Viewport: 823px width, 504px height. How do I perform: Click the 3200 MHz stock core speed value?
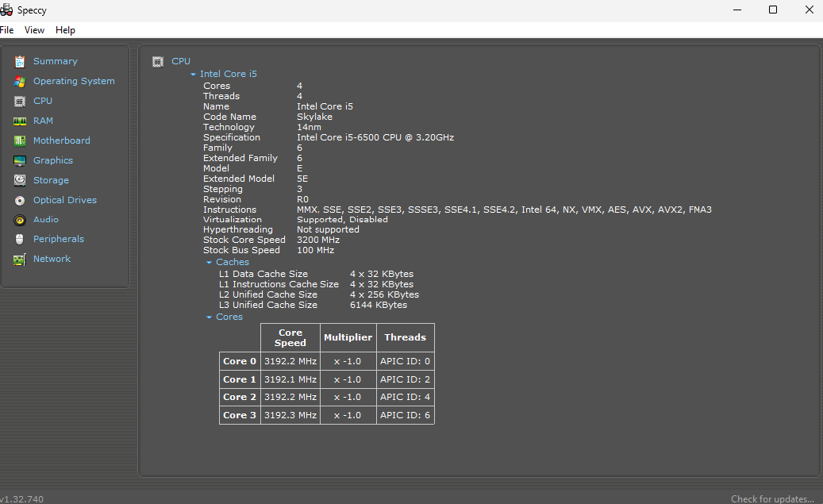pyautogui.click(x=318, y=240)
